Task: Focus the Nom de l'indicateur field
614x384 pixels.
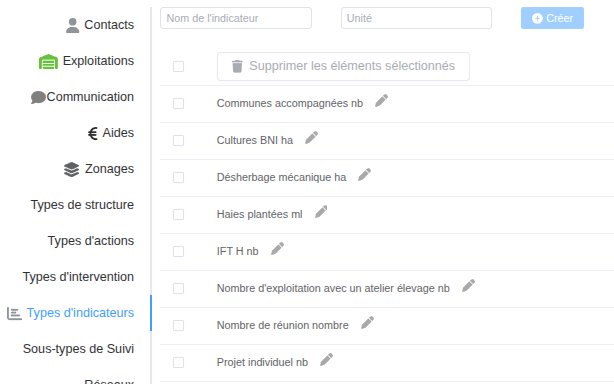Action: (236, 18)
